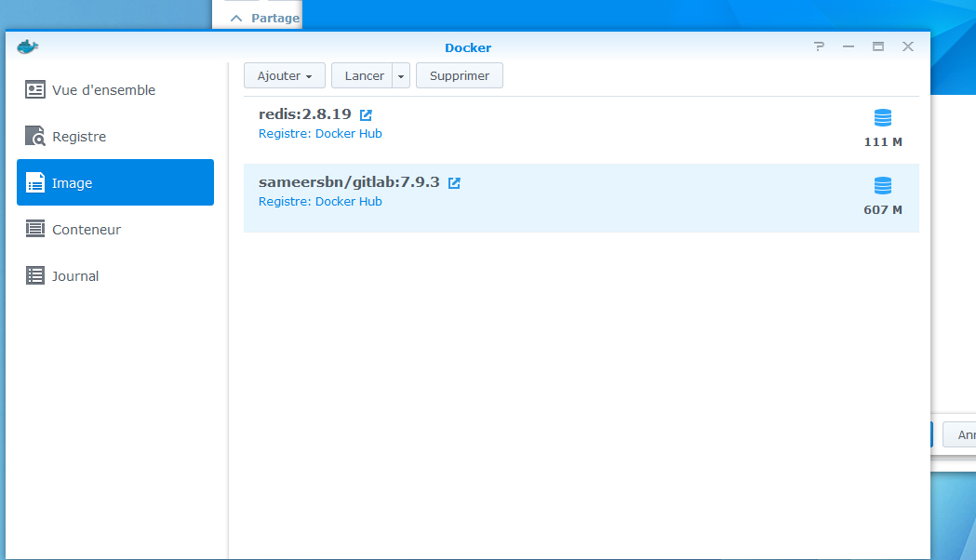Viewport: 976px width, 560px height.
Task: Select the redis:2.8.19 image name
Action: (x=305, y=113)
